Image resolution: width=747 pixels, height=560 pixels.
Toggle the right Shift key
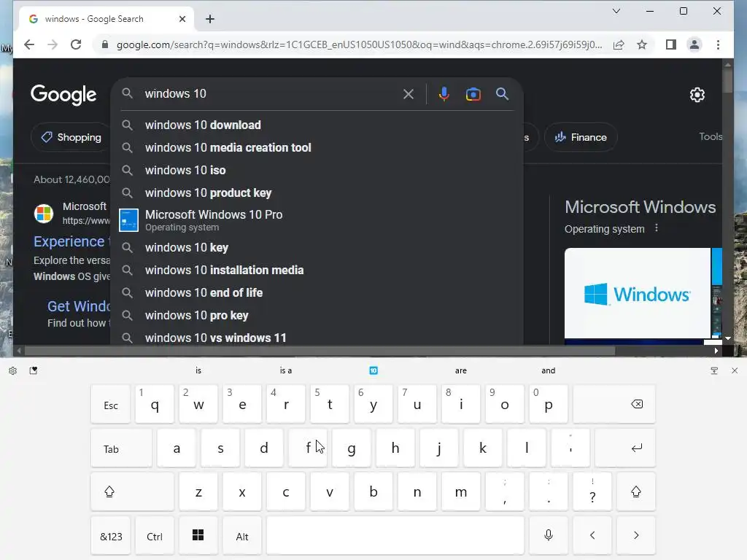point(636,492)
